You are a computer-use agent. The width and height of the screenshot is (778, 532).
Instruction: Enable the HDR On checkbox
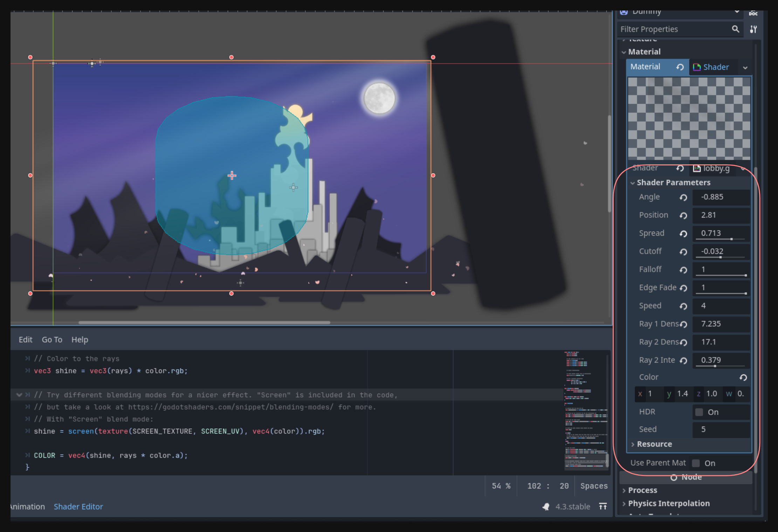click(699, 412)
